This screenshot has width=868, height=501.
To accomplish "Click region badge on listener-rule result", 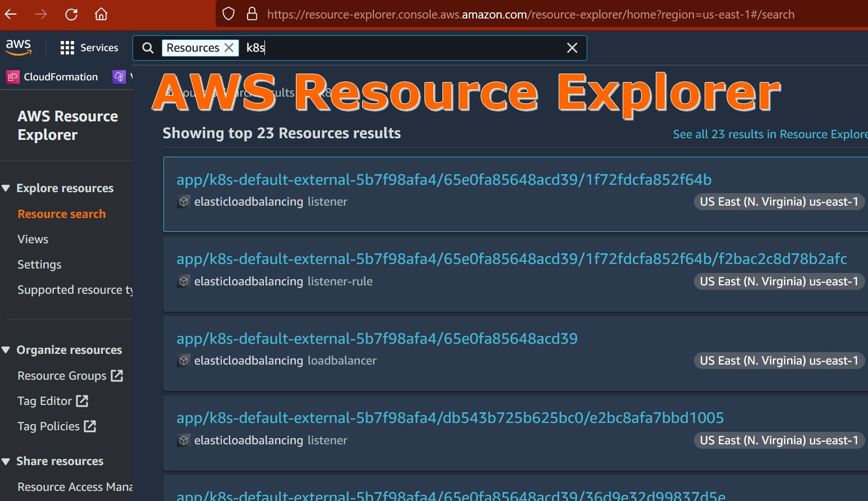I will pos(779,281).
